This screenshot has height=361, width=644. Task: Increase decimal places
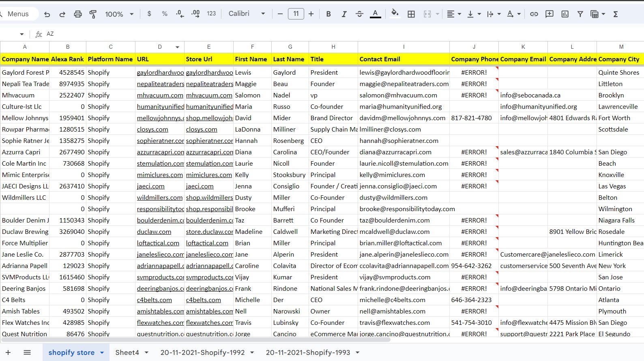195,14
